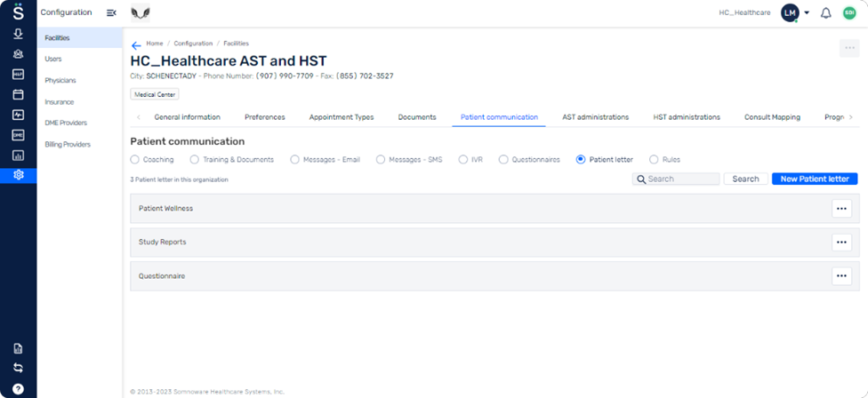Image resolution: width=868 pixels, height=398 pixels.
Task: Click the Medical Center tag
Action: (x=155, y=94)
